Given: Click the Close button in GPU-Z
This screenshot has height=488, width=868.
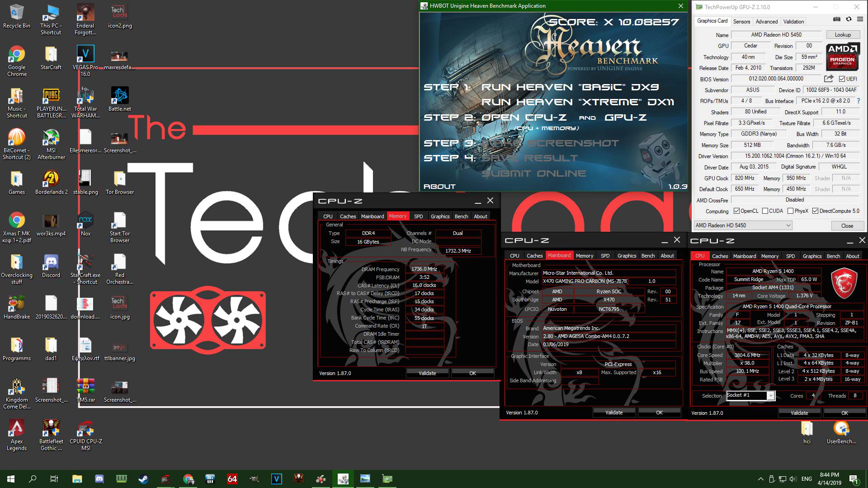Looking at the screenshot, I should 847,225.
